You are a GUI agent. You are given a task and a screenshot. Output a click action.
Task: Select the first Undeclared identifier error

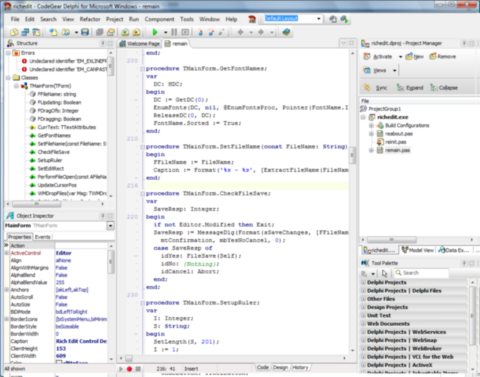(68, 61)
